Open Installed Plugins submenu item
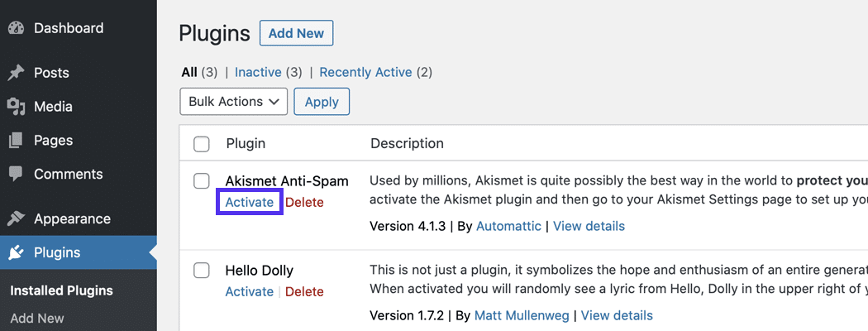 [x=61, y=290]
